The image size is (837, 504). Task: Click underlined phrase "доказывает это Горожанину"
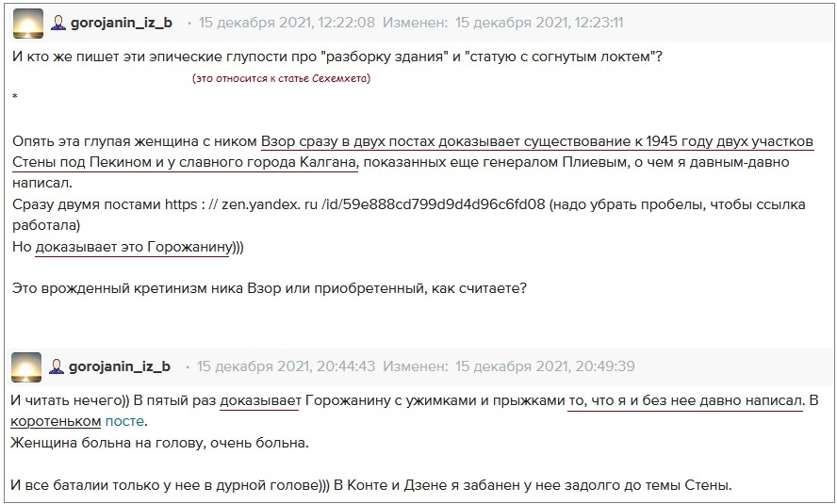point(132,247)
